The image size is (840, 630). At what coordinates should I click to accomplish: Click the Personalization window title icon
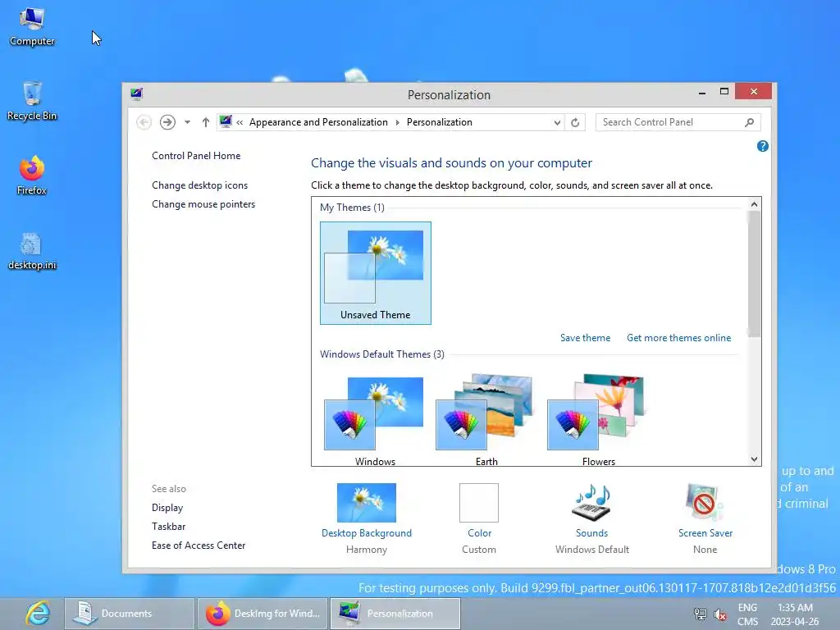tap(137, 94)
